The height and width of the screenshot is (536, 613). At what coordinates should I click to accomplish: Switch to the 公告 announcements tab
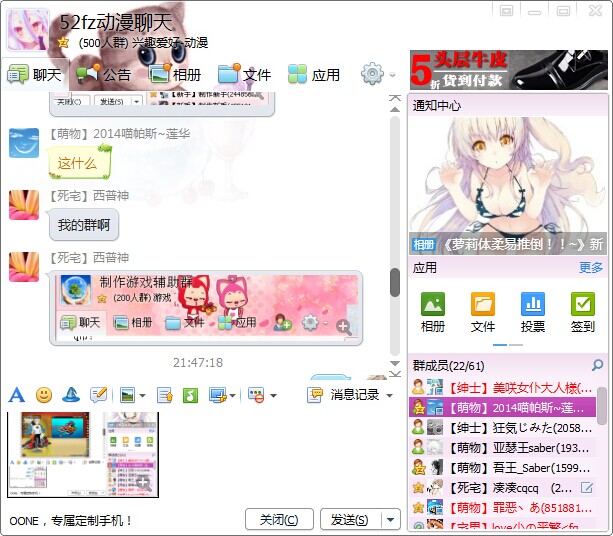pyautogui.click(x=103, y=74)
